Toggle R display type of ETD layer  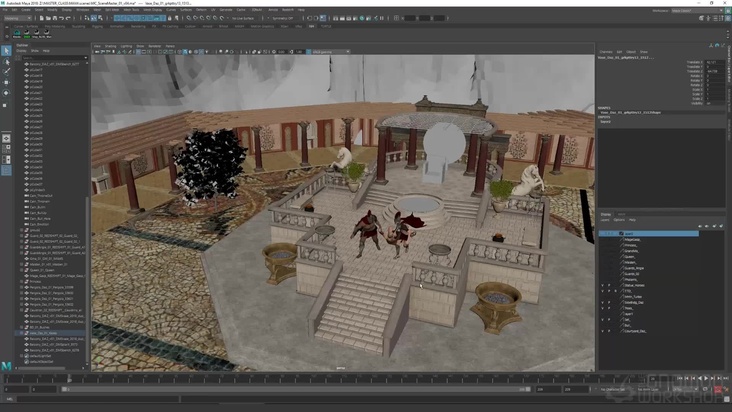(x=615, y=291)
